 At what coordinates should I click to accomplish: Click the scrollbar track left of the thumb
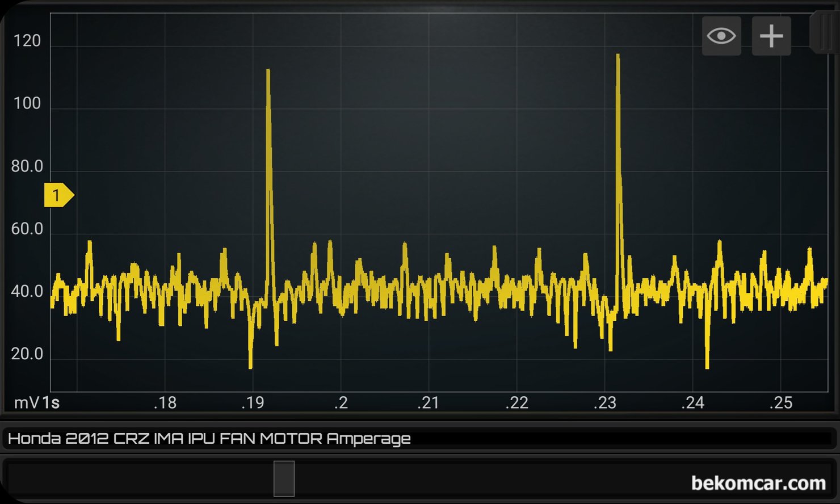click(142, 478)
